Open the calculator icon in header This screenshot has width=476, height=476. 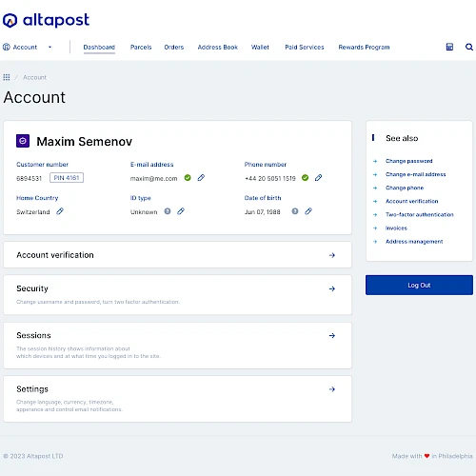pos(449,47)
